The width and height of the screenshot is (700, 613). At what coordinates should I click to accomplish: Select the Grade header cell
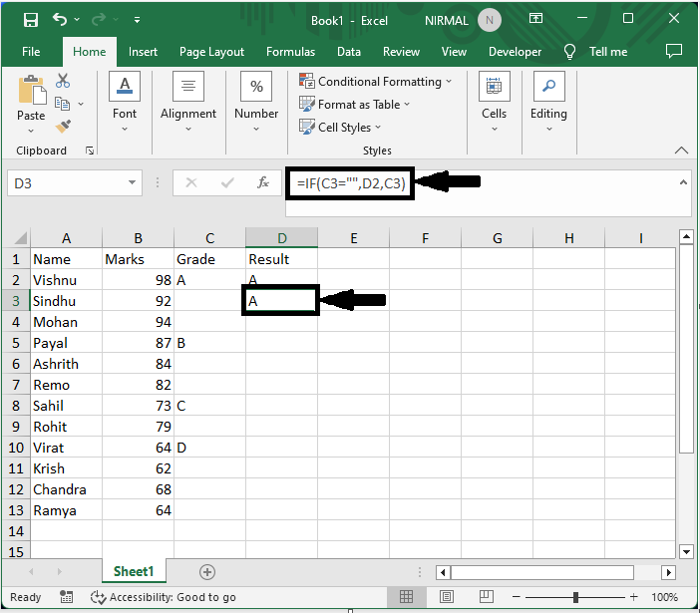(x=209, y=259)
